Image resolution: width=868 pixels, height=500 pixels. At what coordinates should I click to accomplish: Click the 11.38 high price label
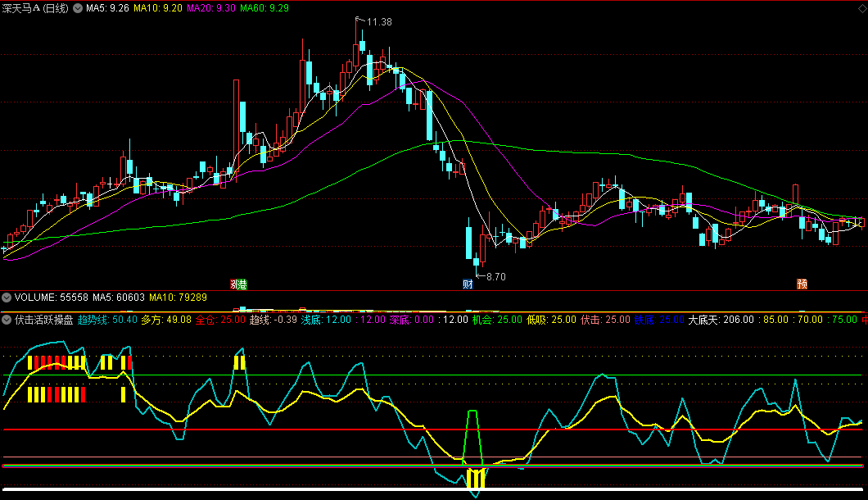379,22
